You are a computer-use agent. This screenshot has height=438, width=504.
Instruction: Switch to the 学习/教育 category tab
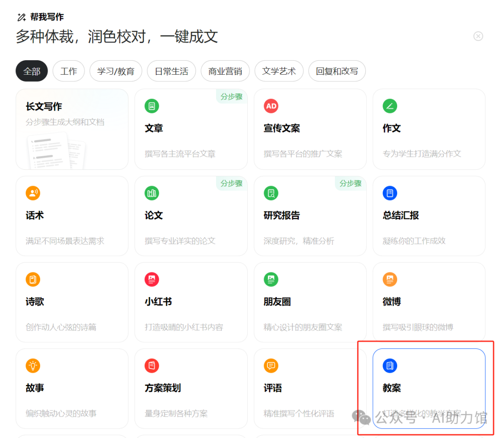pyautogui.click(x=116, y=71)
